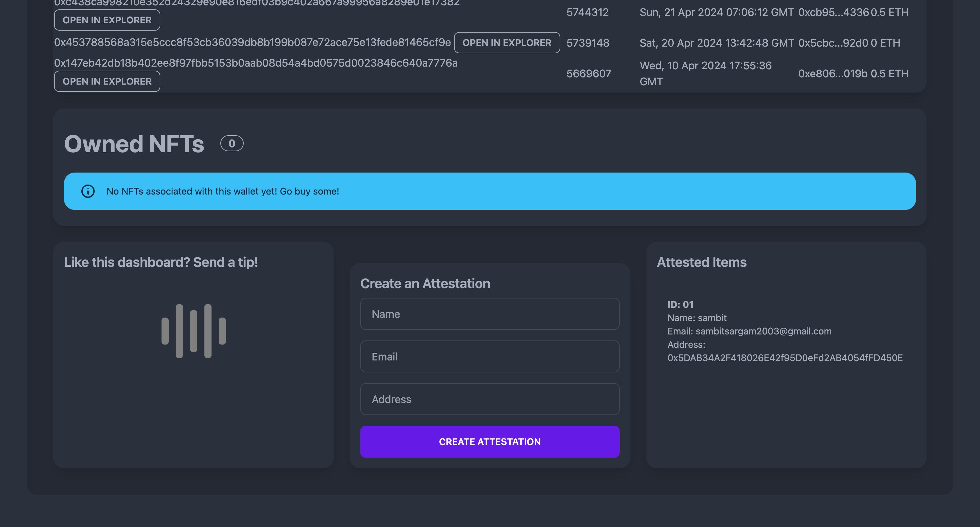The height and width of the screenshot is (527, 980).
Task: Click the Owned NFTs count badge 0
Action: point(232,143)
